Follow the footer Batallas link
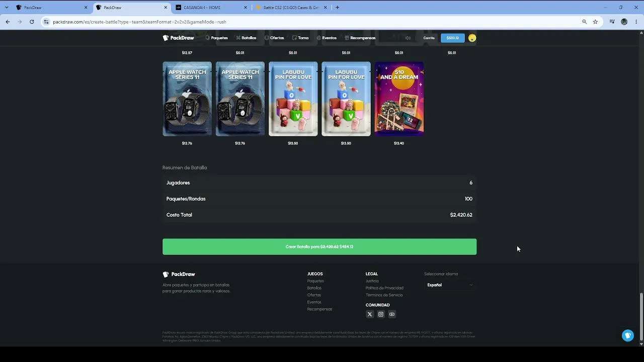Screen dimensions: 644x362 [314, 288]
